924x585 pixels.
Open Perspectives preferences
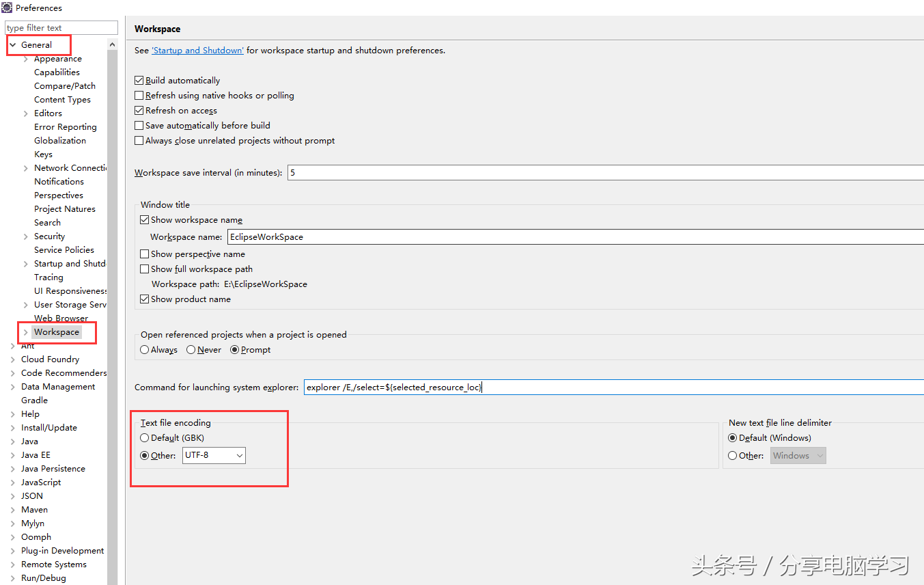coord(59,195)
